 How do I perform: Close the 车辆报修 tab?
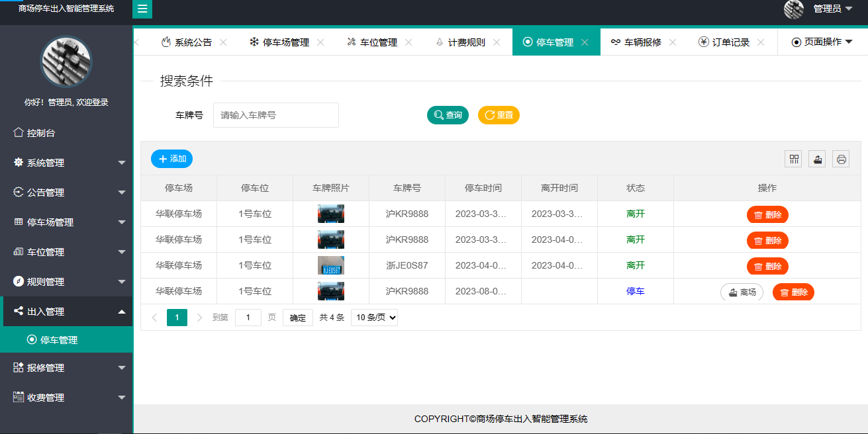[673, 42]
